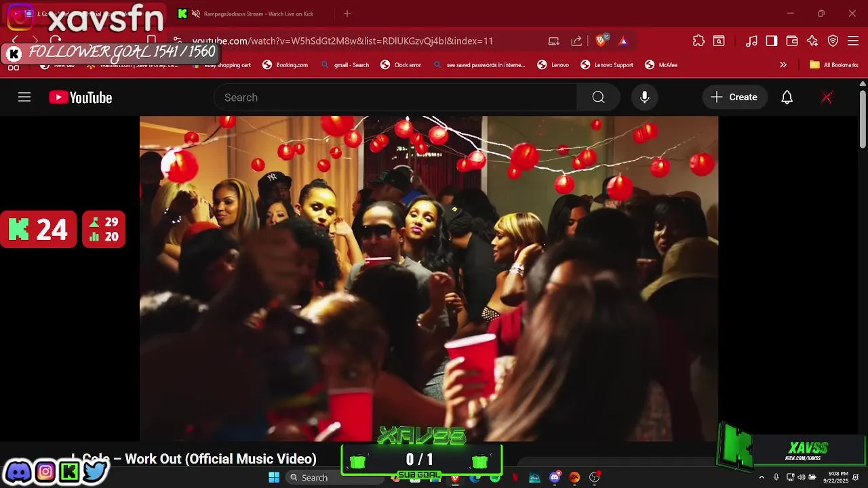Viewport: 868px width, 488px height.
Task: Open the system tray volume control
Action: click(x=801, y=478)
